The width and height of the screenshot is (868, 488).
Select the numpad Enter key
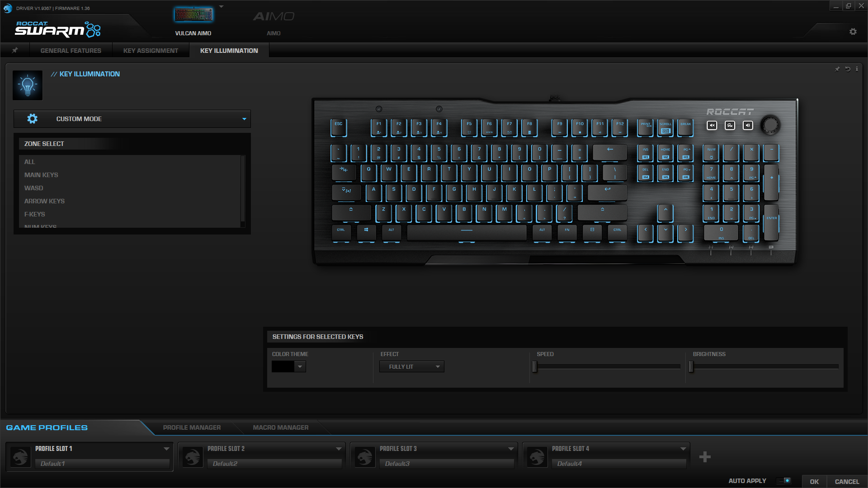(x=771, y=223)
